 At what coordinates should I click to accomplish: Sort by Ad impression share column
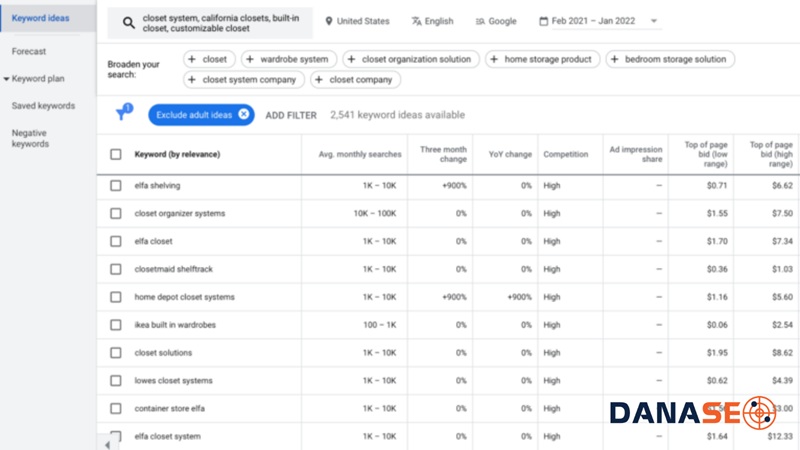coord(636,154)
